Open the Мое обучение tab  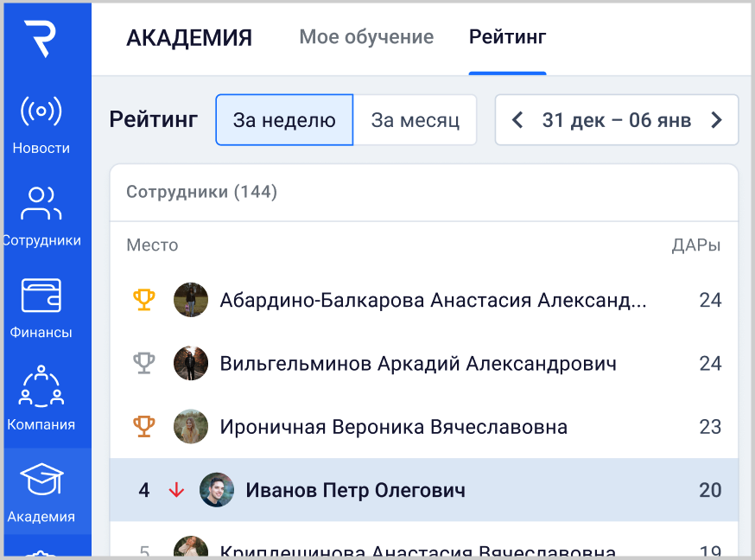[366, 37]
